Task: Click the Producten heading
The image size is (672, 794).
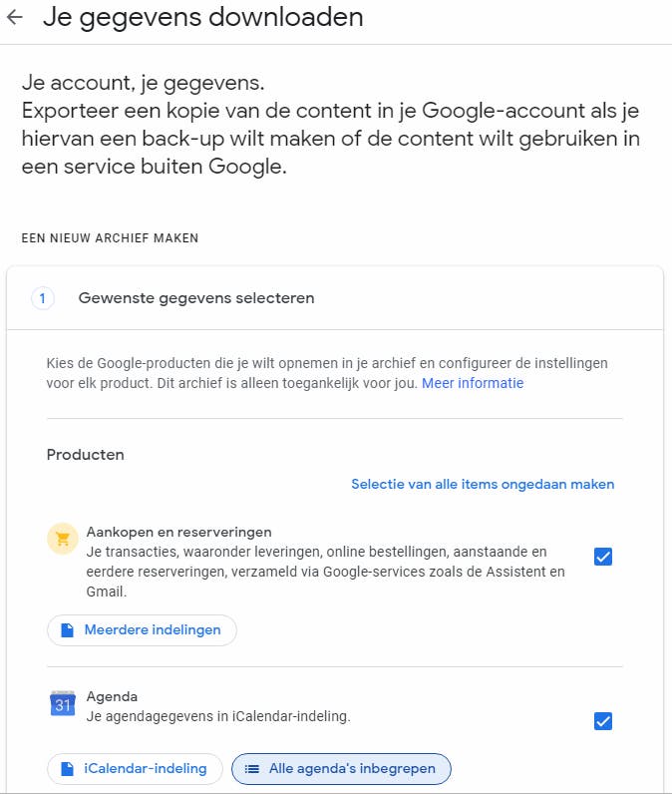Action: (x=86, y=454)
